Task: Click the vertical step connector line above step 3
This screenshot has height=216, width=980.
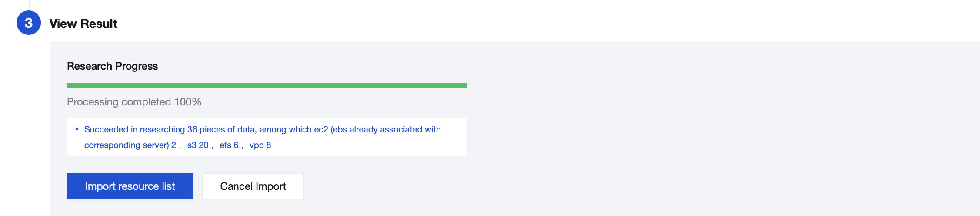Action: click(29, 4)
